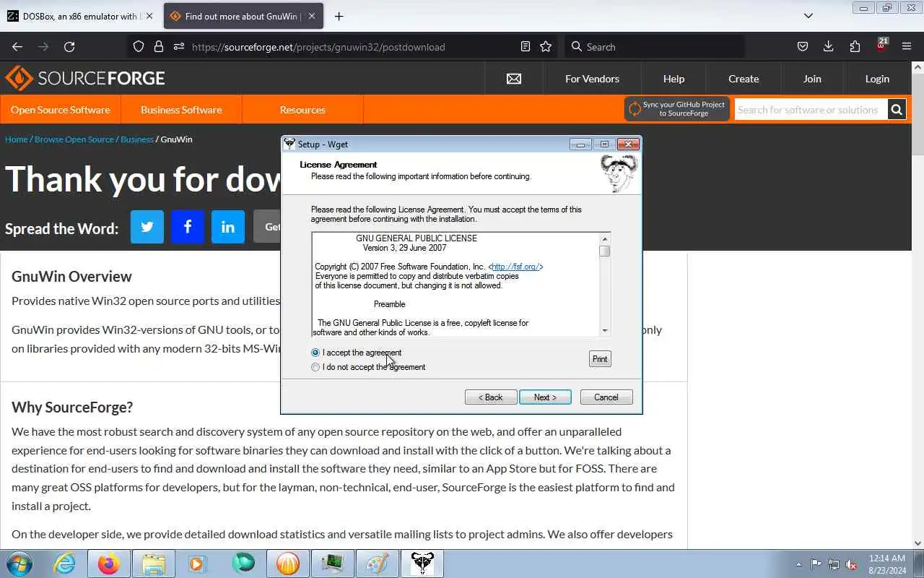Click Sync your GitHub Project button

[677, 109]
